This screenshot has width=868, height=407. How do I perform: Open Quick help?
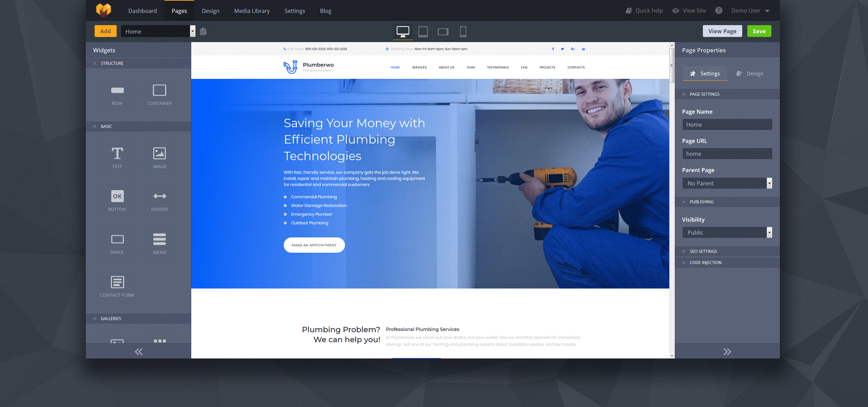point(644,11)
